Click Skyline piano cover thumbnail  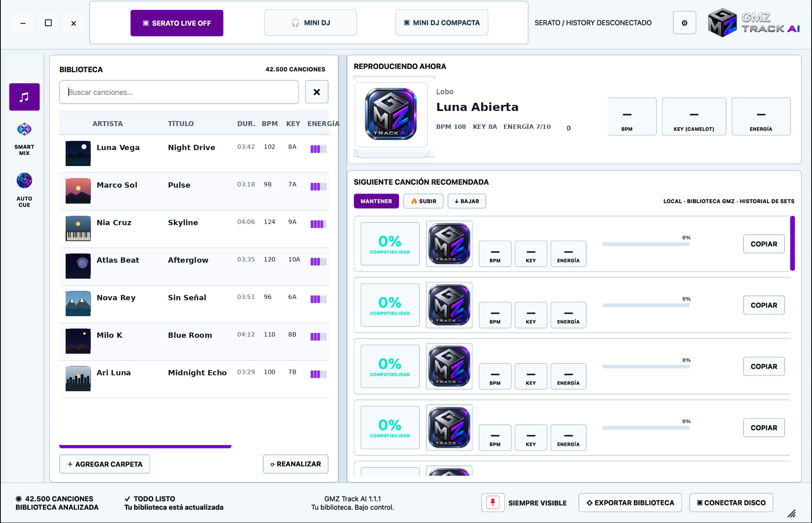(x=78, y=228)
